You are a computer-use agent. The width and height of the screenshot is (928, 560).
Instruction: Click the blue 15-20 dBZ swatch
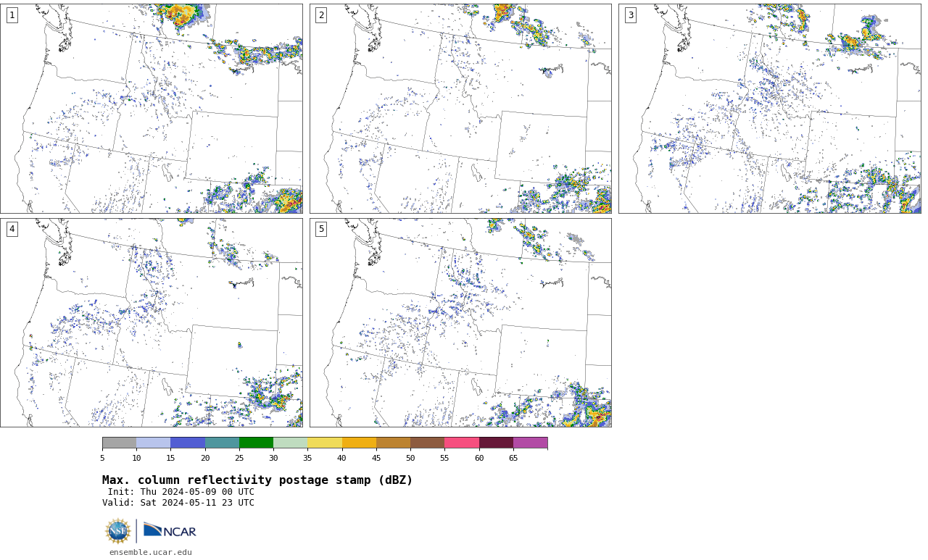click(x=188, y=443)
